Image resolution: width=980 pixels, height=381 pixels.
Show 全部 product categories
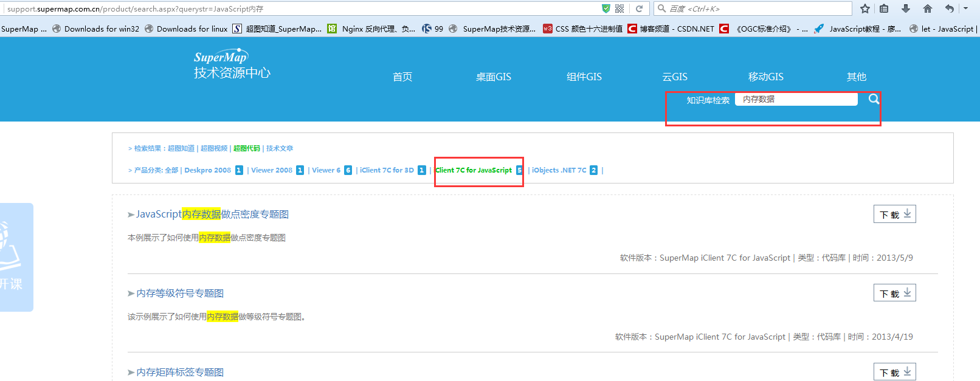(171, 170)
